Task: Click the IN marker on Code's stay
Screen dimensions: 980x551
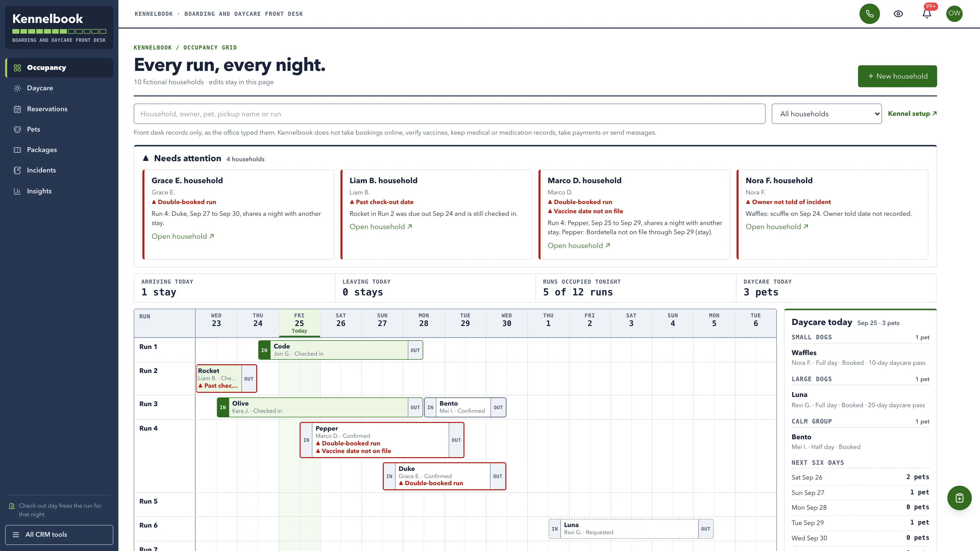Action: [264, 350]
